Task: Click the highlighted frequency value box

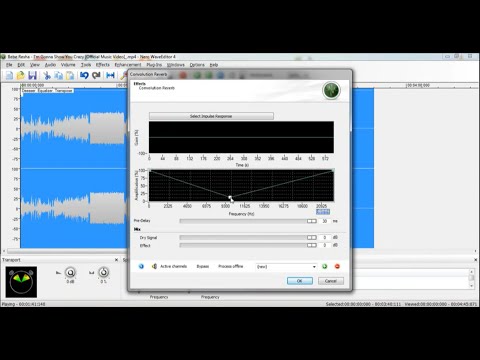Action: 323,212
